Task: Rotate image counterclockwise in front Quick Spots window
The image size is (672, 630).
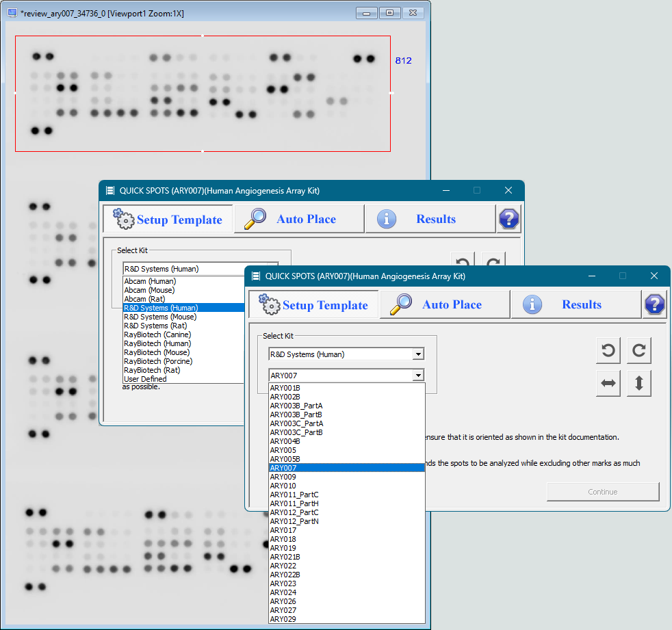Action: coord(608,350)
